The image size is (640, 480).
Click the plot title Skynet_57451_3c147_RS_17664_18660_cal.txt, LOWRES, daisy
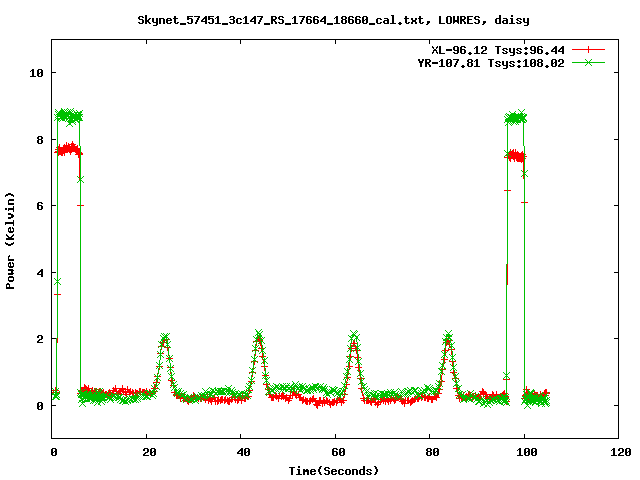[333, 20]
